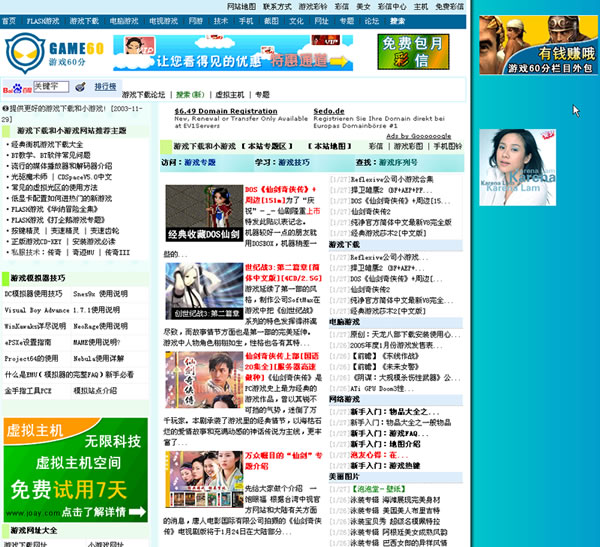Click the 让您看得见的优惠 banner ad
Screen dimensions: 600x547
[x=233, y=53]
